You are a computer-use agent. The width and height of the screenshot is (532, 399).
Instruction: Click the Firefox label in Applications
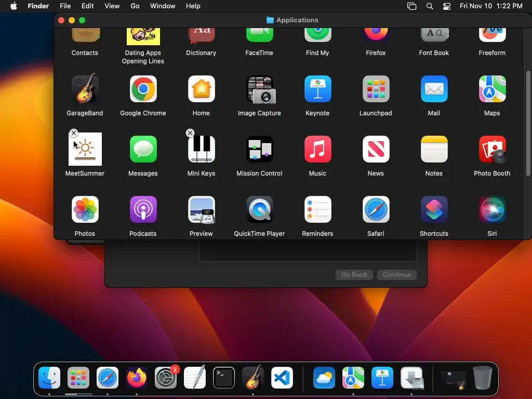[376, 53]
